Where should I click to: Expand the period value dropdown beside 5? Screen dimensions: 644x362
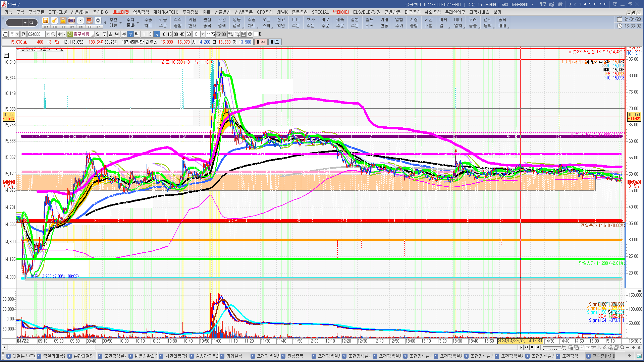coord(203,34)
